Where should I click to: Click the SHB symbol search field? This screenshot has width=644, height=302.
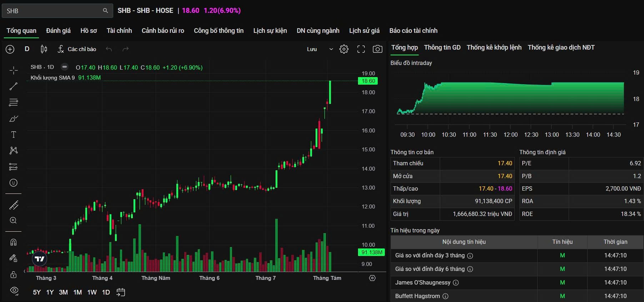[57, 11]
